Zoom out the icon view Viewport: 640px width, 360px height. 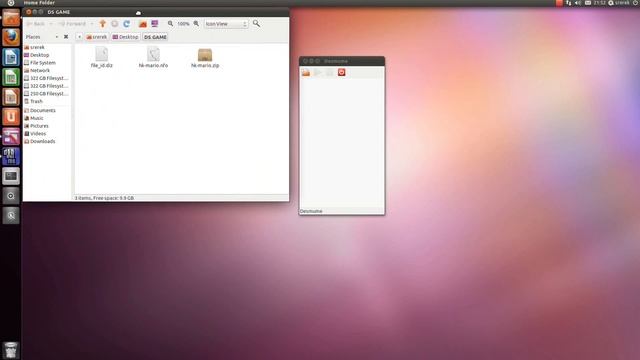coord(170,24)
